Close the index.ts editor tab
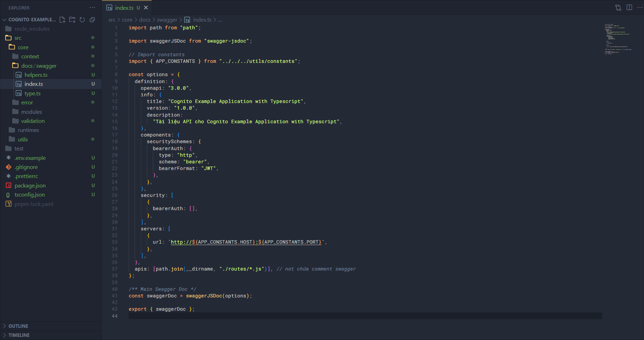 pyautogui.click(x=146, y=8)
